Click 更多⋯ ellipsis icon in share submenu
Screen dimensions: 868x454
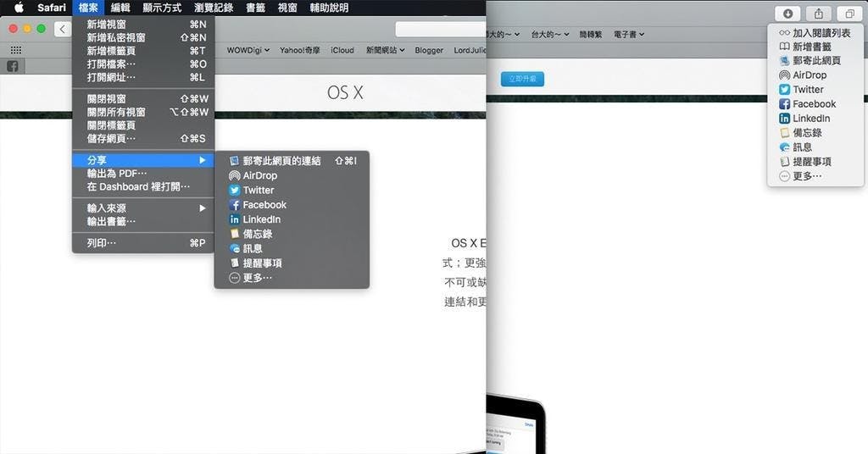pos(234,278)
